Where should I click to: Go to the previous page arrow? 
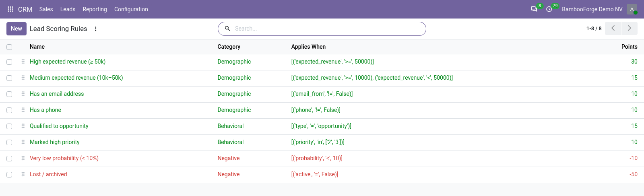(613, 28)
